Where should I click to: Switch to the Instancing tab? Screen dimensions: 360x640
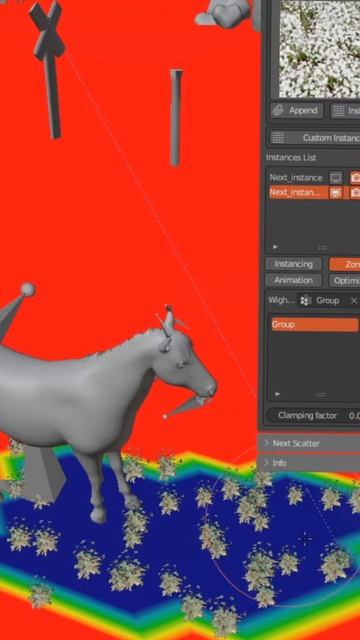point(293,264)
